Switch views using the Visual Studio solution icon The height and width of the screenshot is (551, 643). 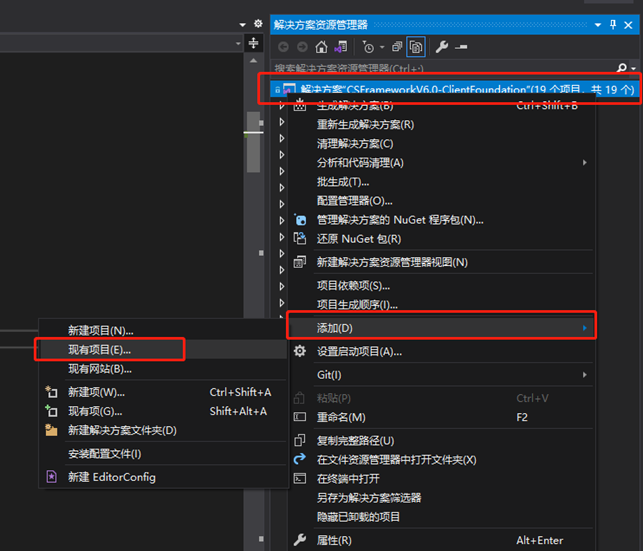[x=341, y=47]
